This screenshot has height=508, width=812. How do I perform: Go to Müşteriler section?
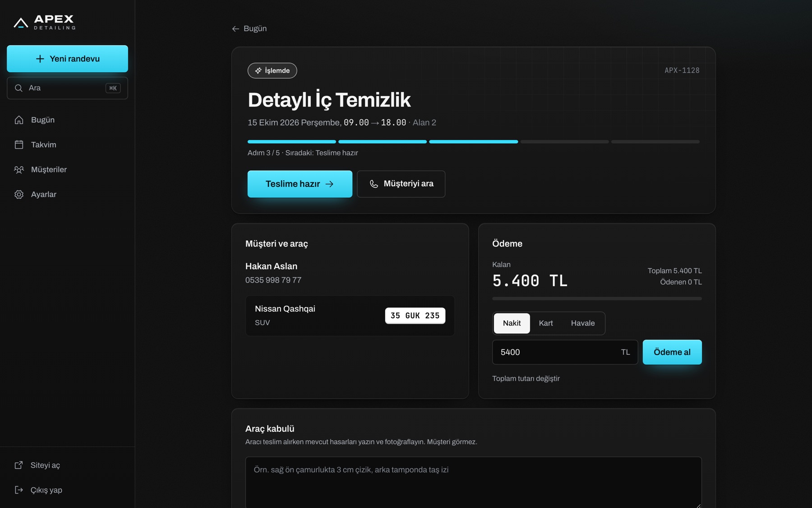point(67,169)
